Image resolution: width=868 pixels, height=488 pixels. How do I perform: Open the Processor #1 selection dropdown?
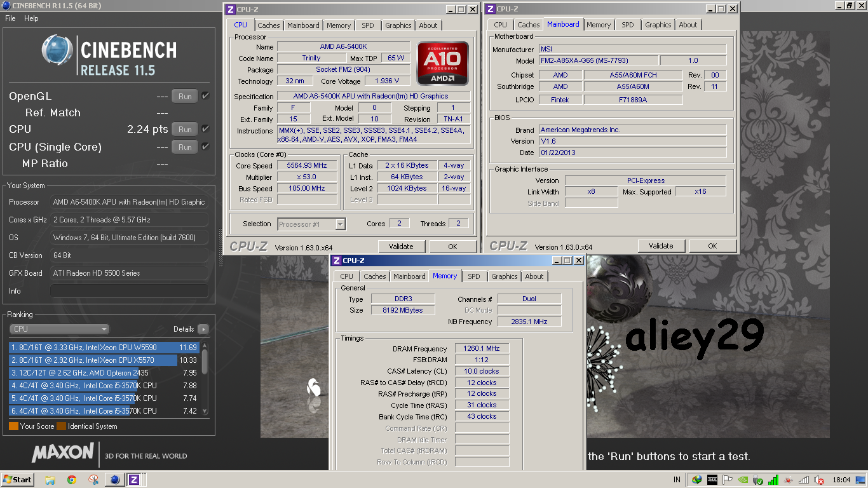311,224
